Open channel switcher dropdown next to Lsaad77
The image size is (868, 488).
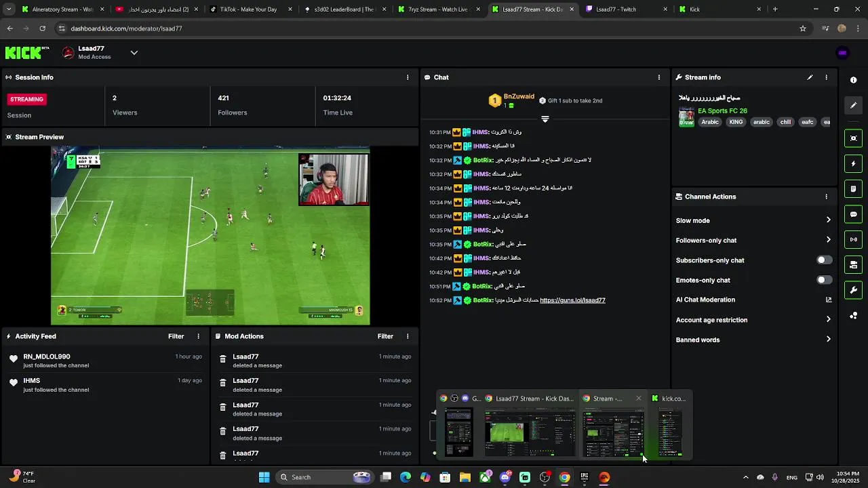134,53
